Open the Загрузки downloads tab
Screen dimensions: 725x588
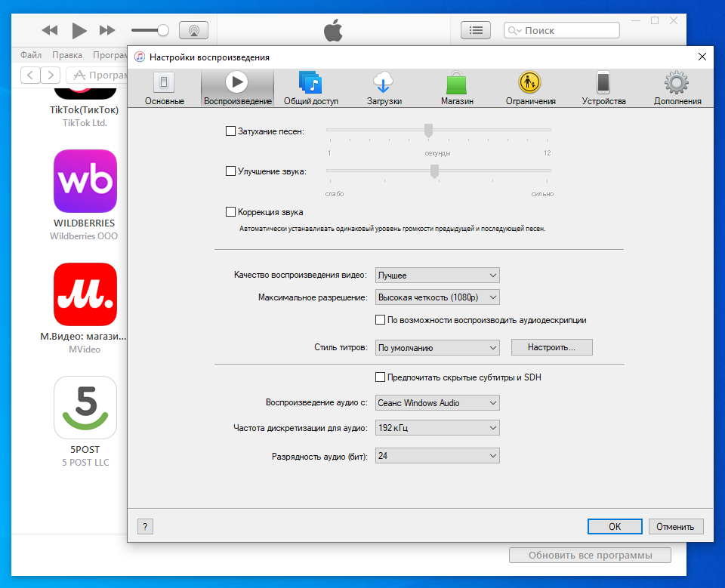tap(384, 88)
